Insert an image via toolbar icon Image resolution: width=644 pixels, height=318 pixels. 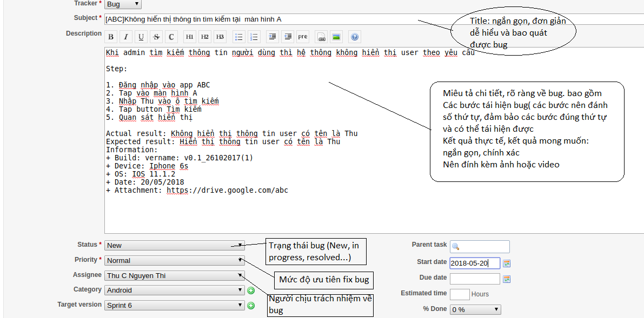(x=336, y=37)
